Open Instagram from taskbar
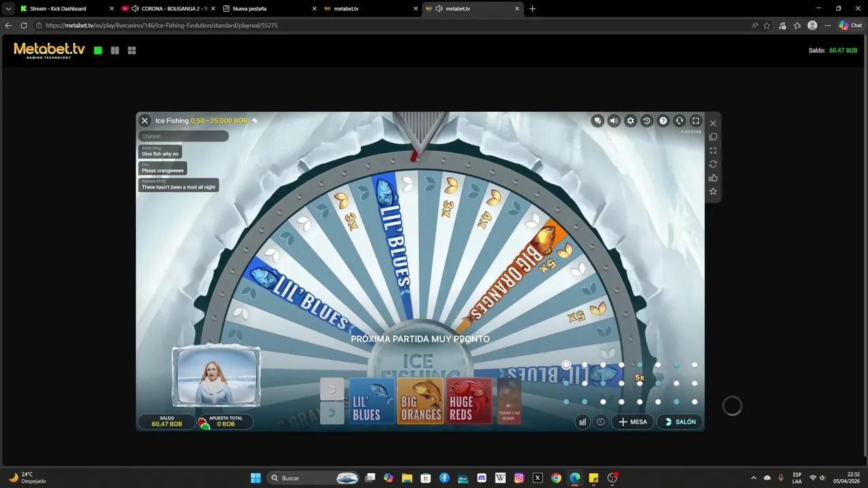Screen dimensions: 868x488 point(519,478)
